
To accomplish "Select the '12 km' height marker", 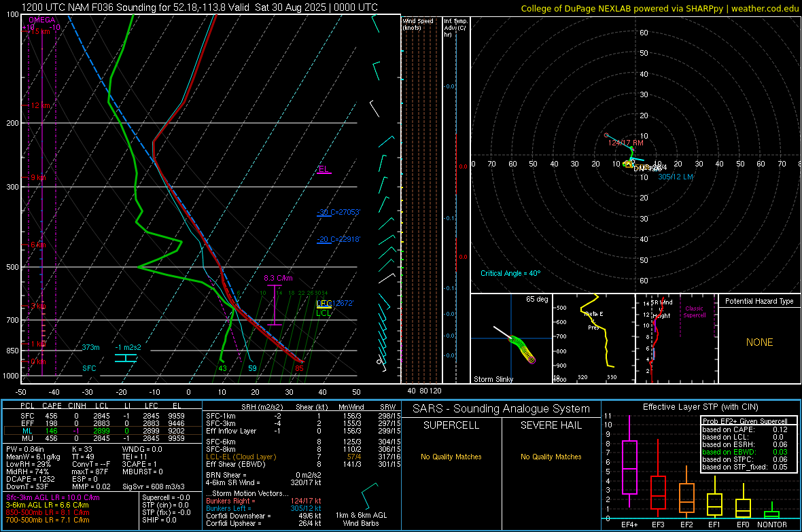I will (x=41, y=105).
